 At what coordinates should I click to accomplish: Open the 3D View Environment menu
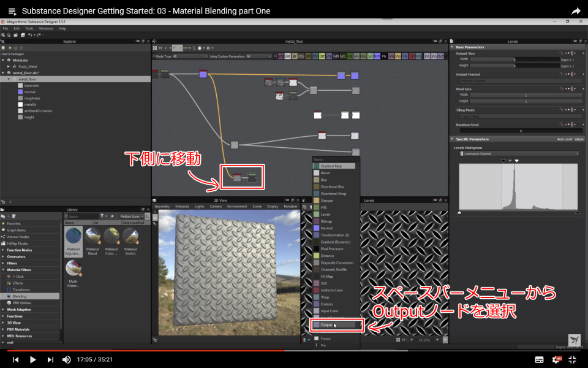pos(237,207)
